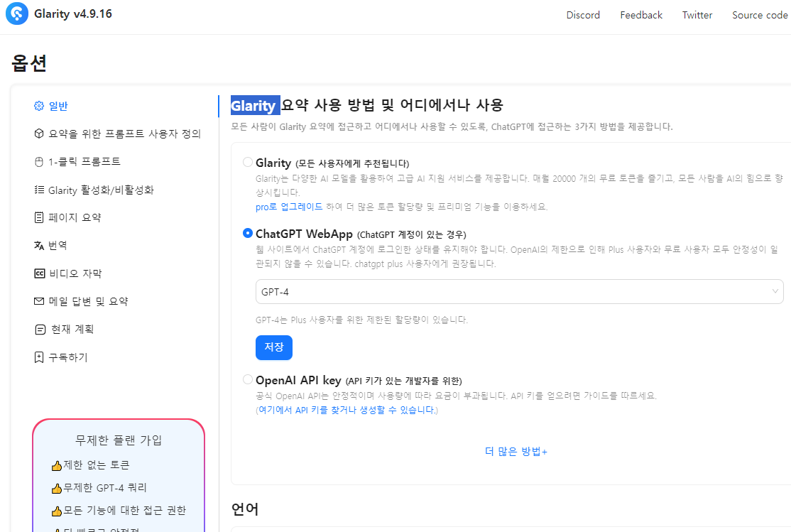This screenshot has width=791, height=532.
Task: Click 더 많은 방법+ to show more
Action: [516, 451]
